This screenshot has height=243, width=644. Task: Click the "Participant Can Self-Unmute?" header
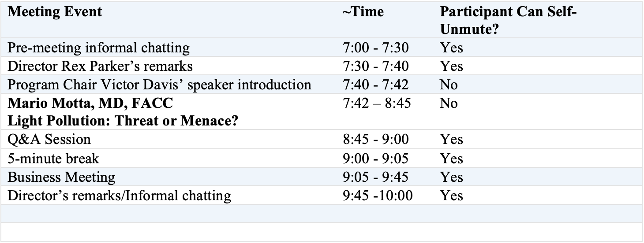pyautogui.click(x=509, y=20)
